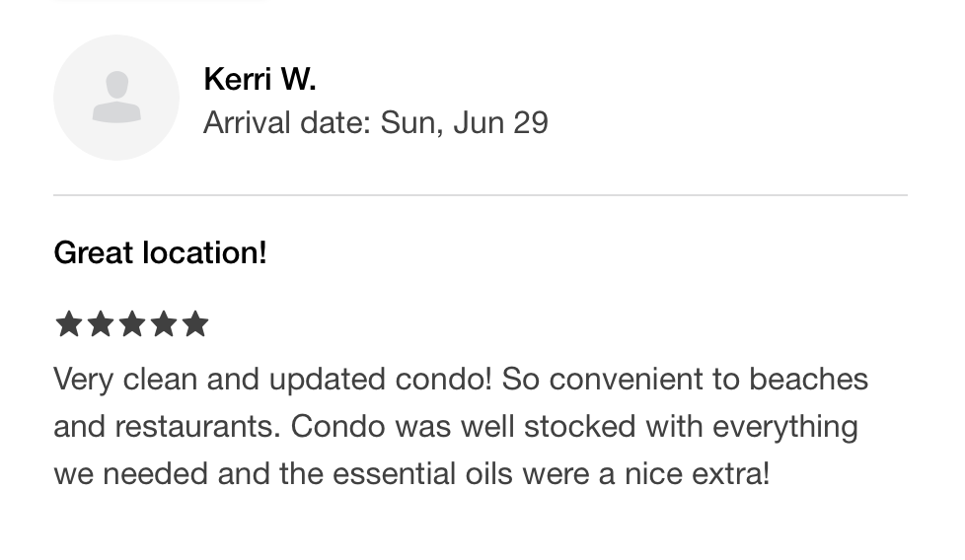
Task: Click the third rating star
Action: (x=132, y=324)
